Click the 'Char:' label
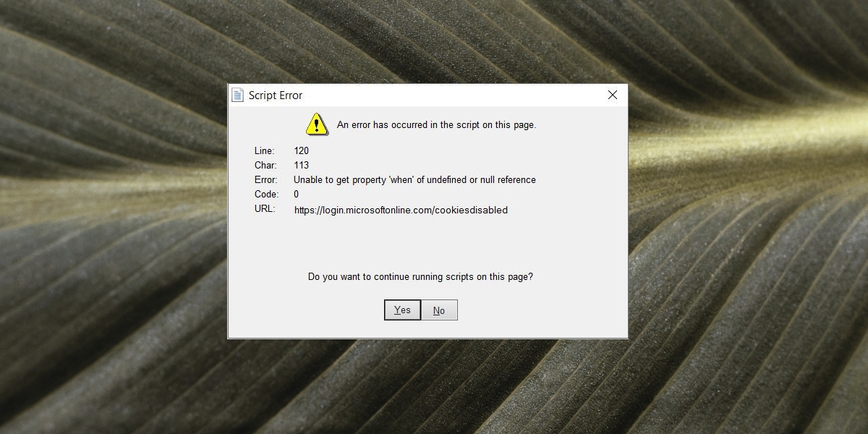868x434 pixels. click(265, 165)
